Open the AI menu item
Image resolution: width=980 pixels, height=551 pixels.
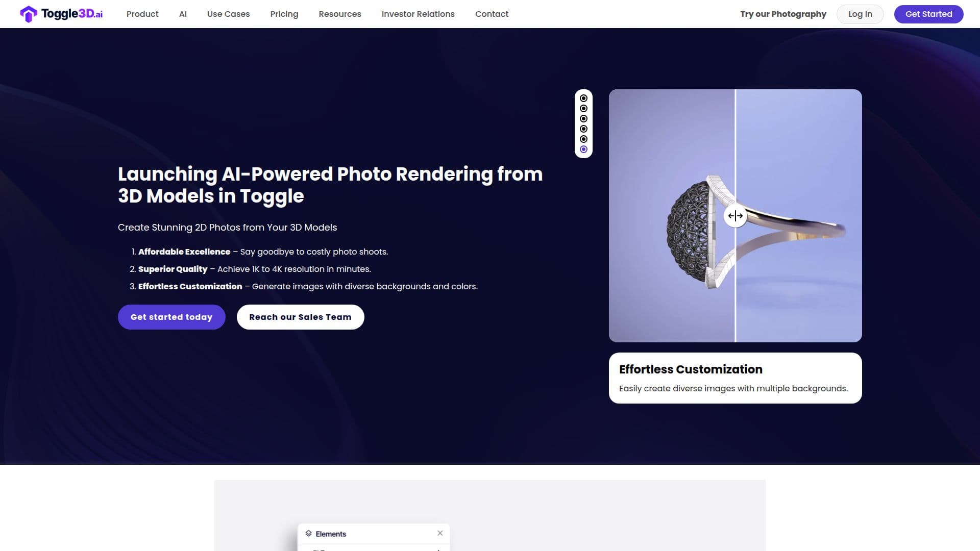[183, 14]
